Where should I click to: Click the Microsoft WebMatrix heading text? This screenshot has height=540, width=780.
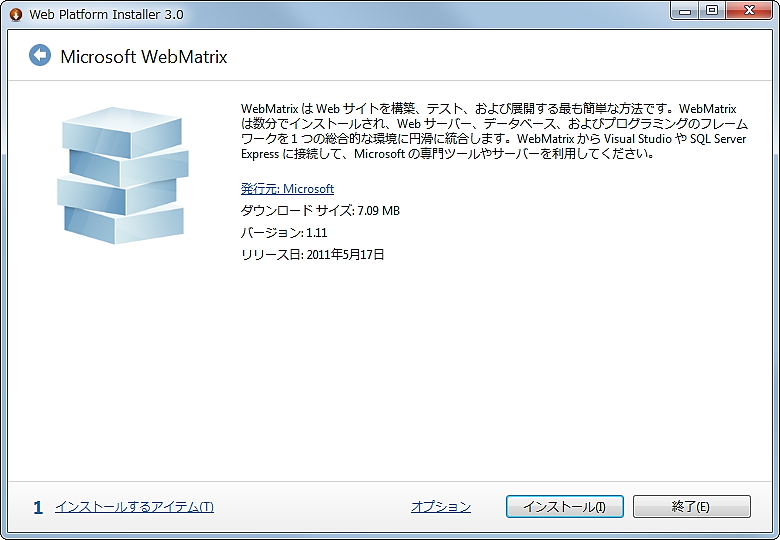144,57
